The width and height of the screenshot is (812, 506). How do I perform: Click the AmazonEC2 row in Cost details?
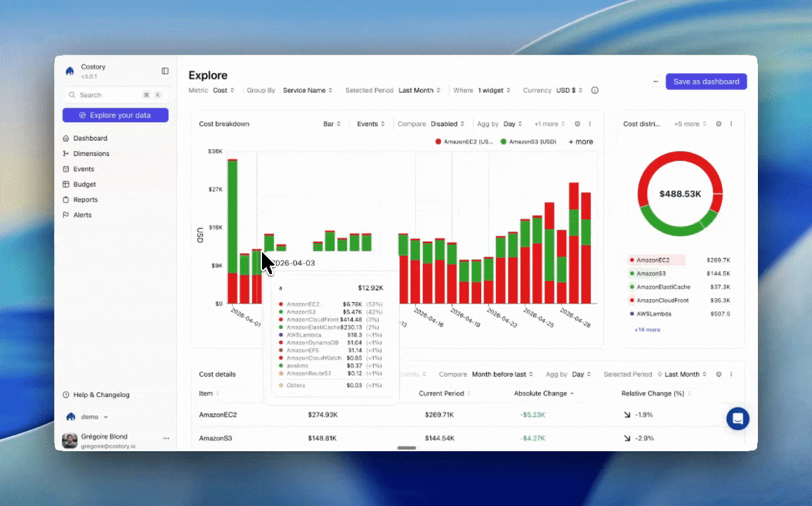pos(466,415)
